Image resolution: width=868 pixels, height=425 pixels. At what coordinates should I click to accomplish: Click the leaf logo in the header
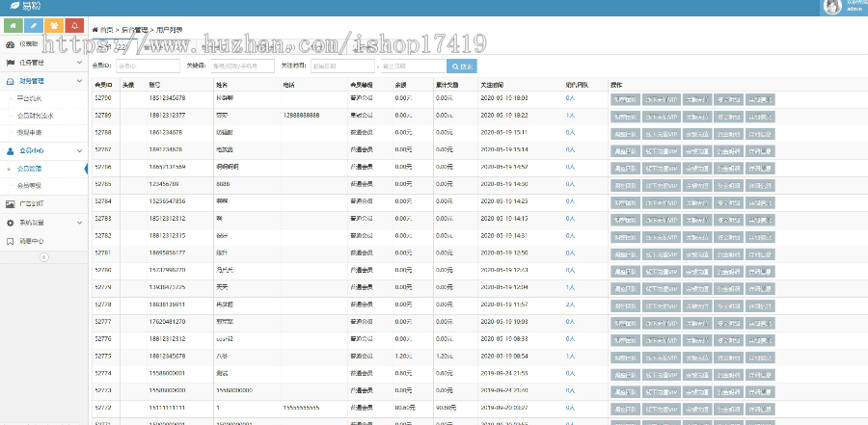[x=14, y=6]
